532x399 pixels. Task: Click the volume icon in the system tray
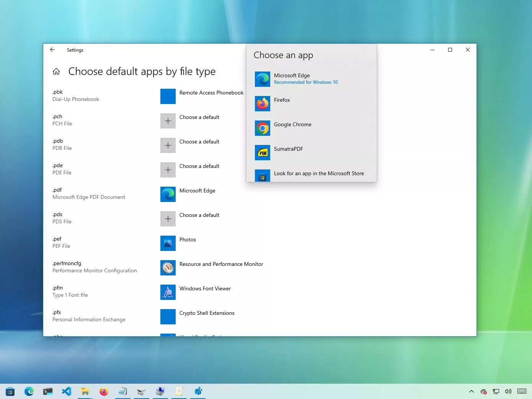[x=508, y=391]
